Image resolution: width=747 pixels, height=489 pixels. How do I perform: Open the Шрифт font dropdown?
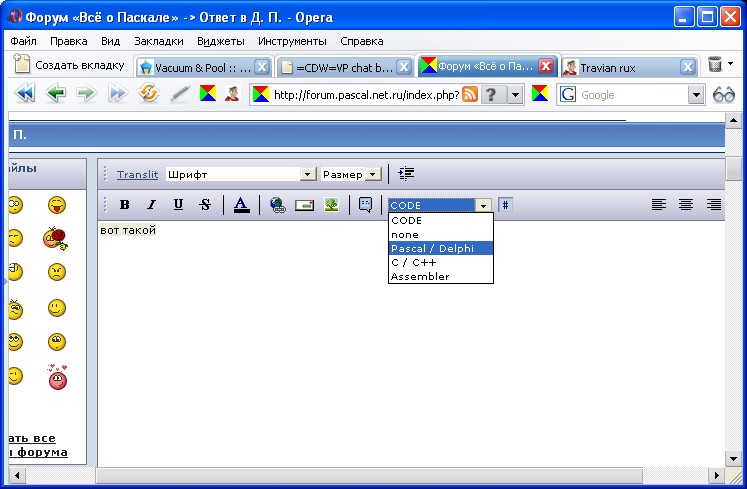(x=240, y=174)
